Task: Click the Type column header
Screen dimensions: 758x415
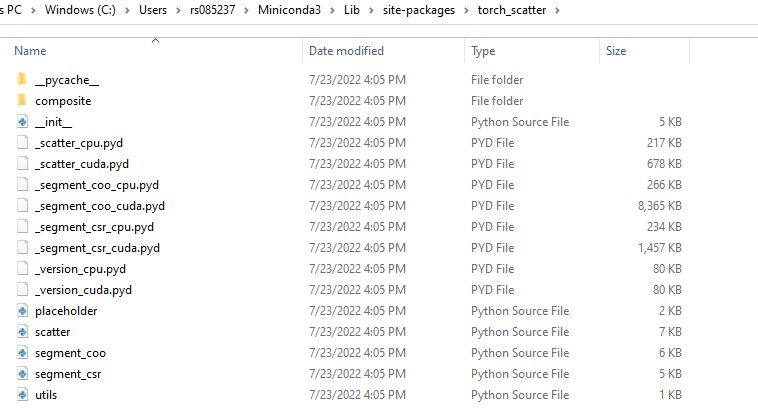Action: 484,50
